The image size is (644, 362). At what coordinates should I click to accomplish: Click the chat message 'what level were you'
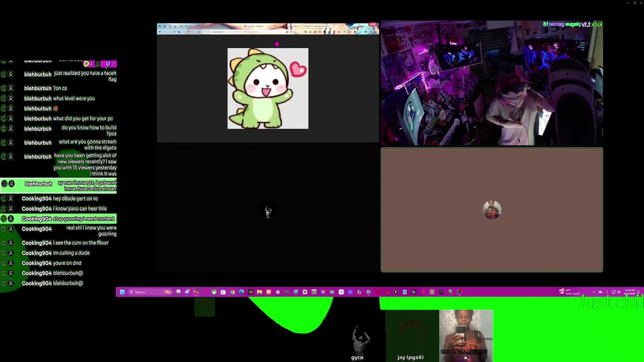point(73,99)
